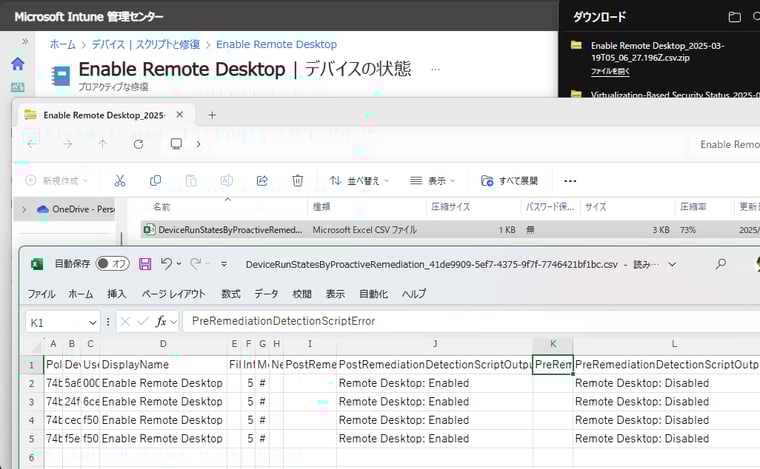760x469 pixels.
Task: Click the Cut scissors icon
Action: click(x=120, y=181)
